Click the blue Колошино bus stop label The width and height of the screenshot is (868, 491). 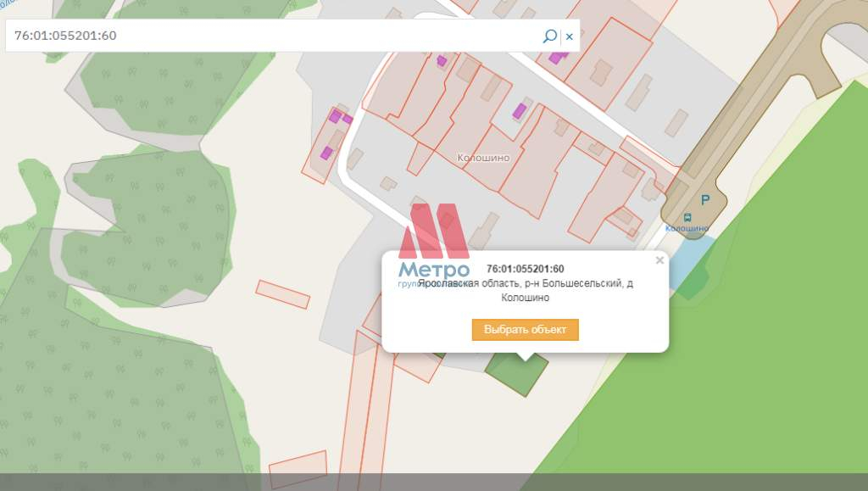tap(687, 228)
